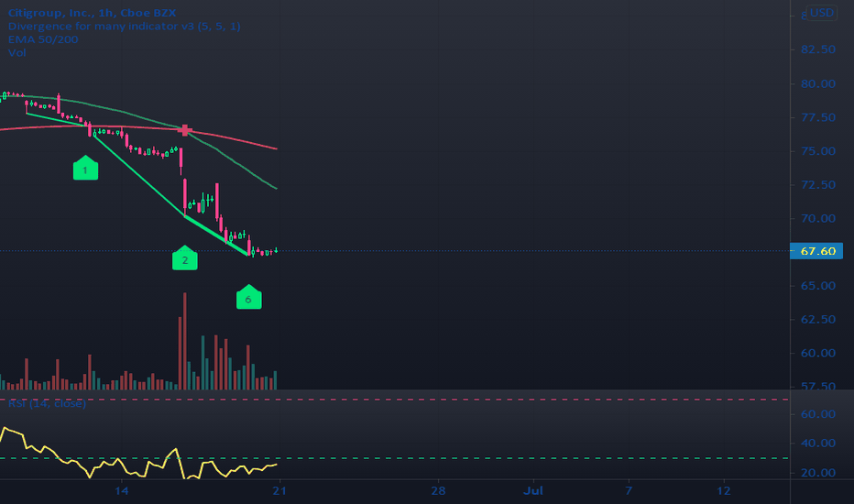Click the 67.60 current price label
Image resolution: width=854 pixels, height=504 pixels.
[x=816, y=251]
